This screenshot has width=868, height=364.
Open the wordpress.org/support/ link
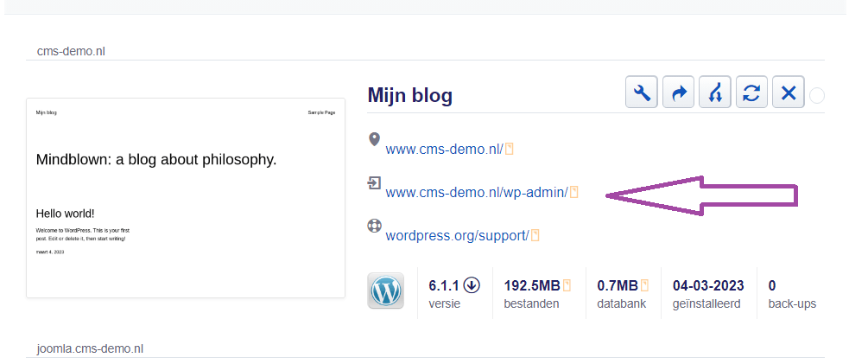point(457,235)
